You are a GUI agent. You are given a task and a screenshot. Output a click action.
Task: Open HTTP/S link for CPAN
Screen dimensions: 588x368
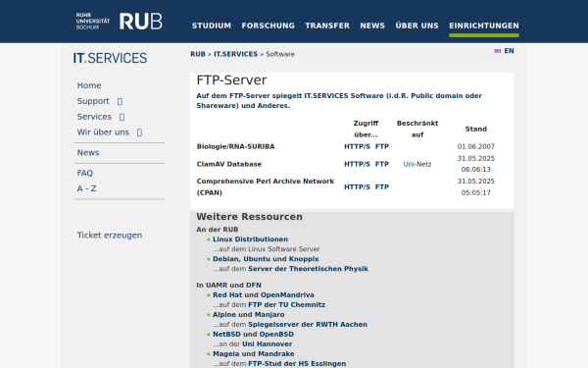click(x=357, y=187)
